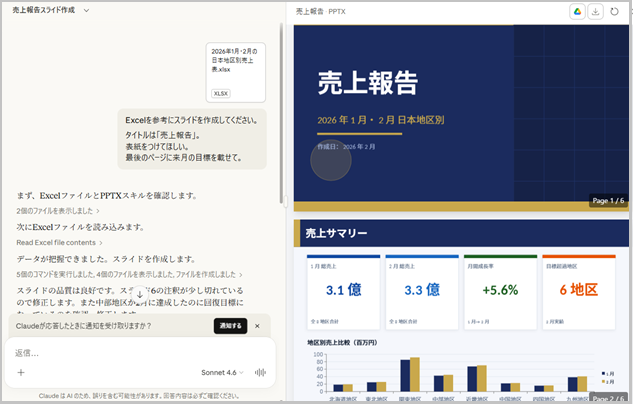Open the 売上報告スライド作成 chat title dropdown
633x404 pixels.
[52, 10]
